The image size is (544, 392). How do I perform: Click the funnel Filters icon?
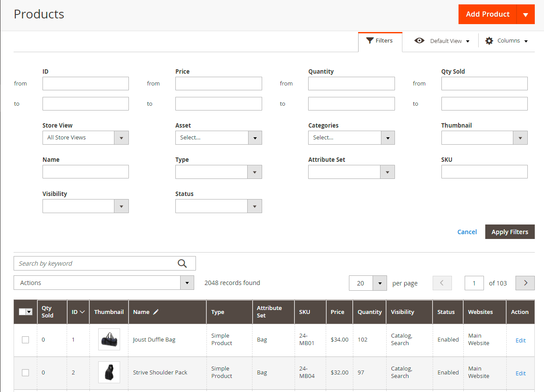click(370, 40)
